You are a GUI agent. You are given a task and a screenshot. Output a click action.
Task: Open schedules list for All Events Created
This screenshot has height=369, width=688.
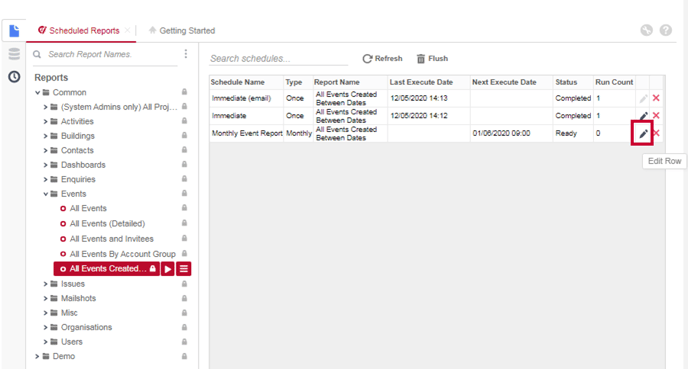coord(184,269)
